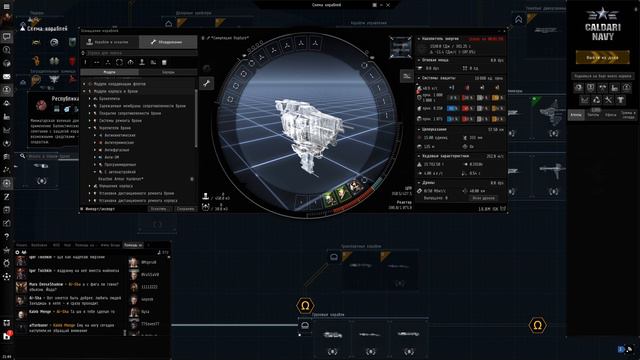640x360 pixels.
Task: Click the first fitted low-slot module on wheel
Action: 329,199
